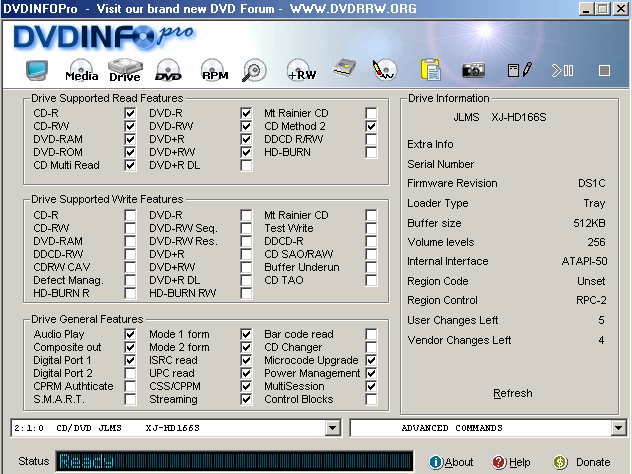Screen dimensions: 632x474
Task: Toggle the Test Write checkbox
Action: point(371,228)
